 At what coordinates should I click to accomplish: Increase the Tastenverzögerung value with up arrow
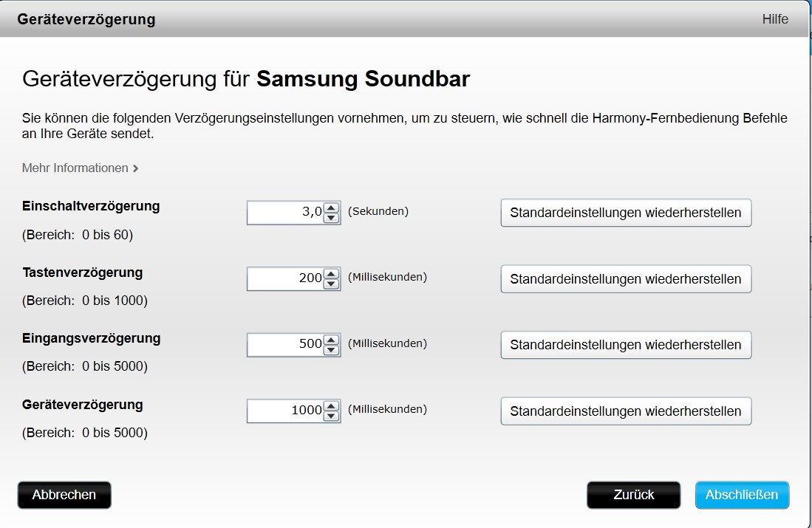[332, 275]
